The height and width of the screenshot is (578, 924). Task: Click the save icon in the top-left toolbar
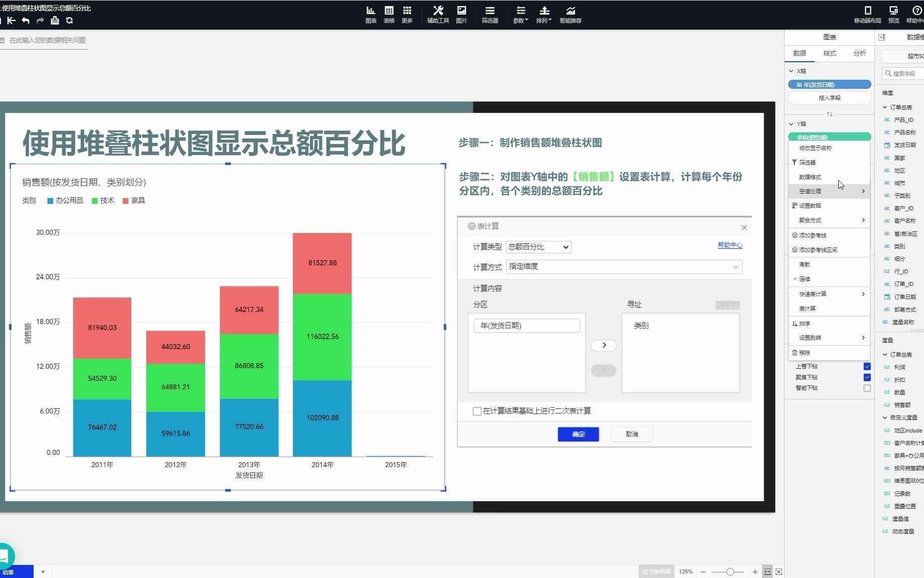(55, 21)
